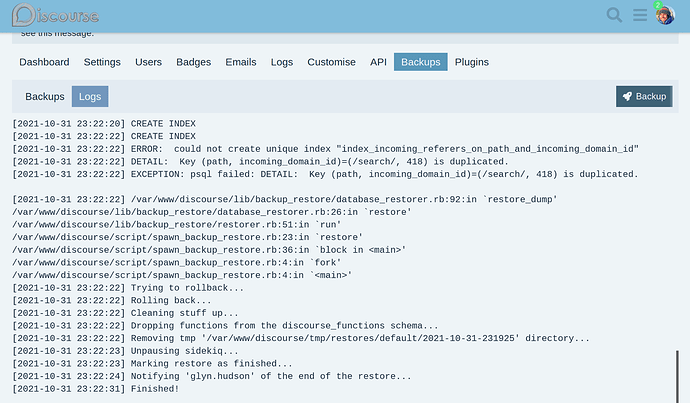Open the search magnifier icon
Image resolution: width=690 pixels, height=403 pixels.
click(614, 15)
